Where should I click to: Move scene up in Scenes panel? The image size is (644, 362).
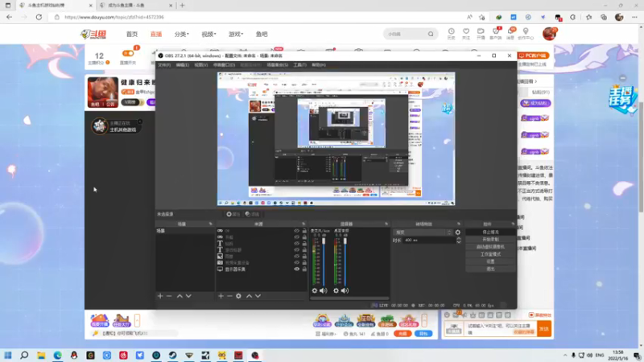(180, 296)
